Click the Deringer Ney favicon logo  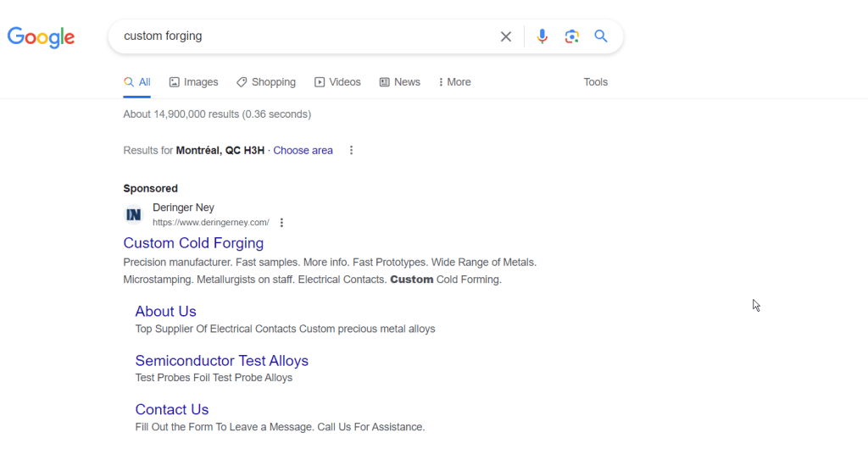pyautogui.click(x=133, y=214)
